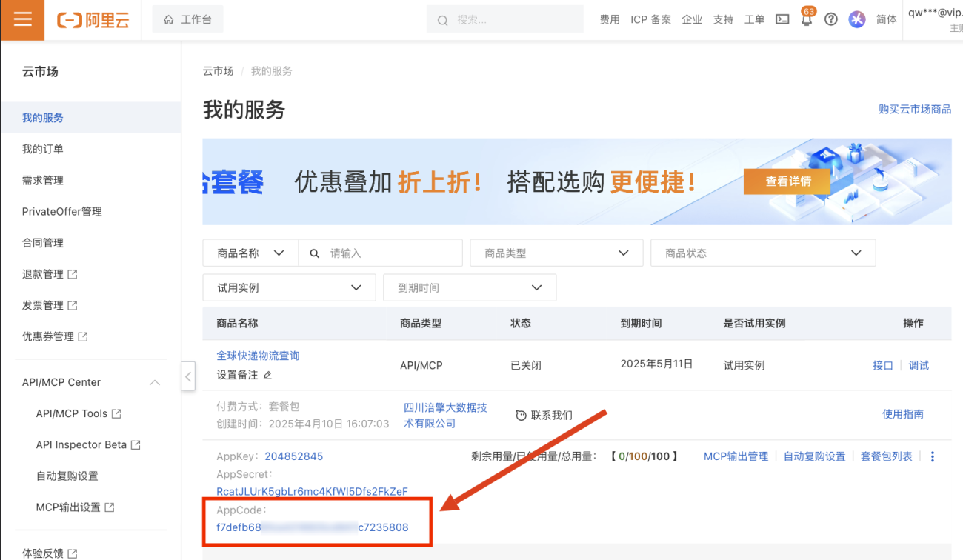Open the 套餐包列表 link
This screenshot has height=560, width=963.
pyautogui.click(x=887, y=456)
